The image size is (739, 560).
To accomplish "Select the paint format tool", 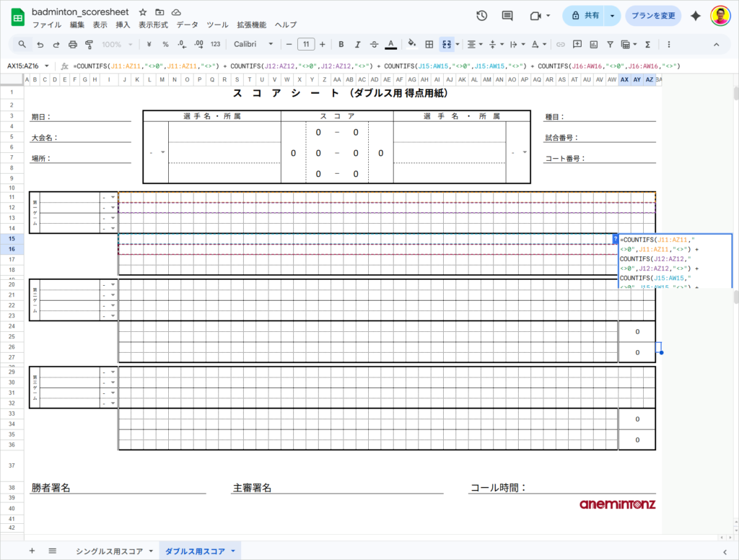I will [x=89, y=44].
